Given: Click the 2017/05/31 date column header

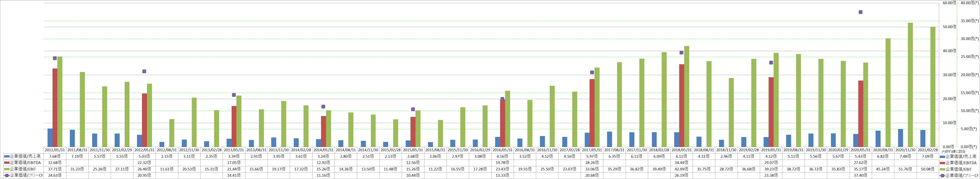Looking at the screenshot, I should (592, 150).
